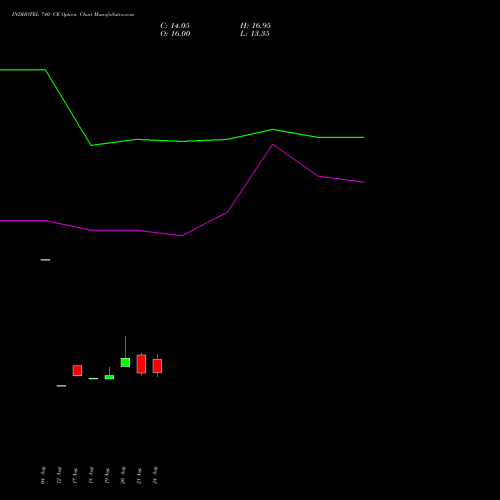Click the right end of the purple line
The height and width of the screenshot is (500, 500).
point(363,182)
